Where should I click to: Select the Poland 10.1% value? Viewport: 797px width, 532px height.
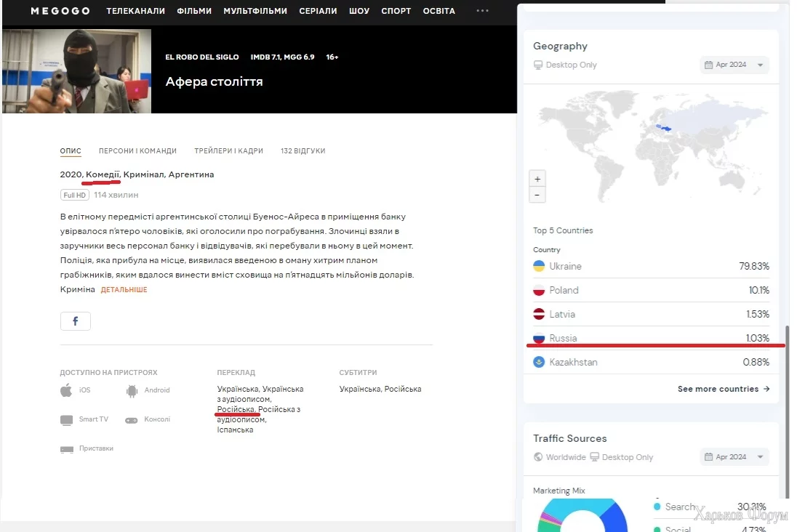[759, 290]
